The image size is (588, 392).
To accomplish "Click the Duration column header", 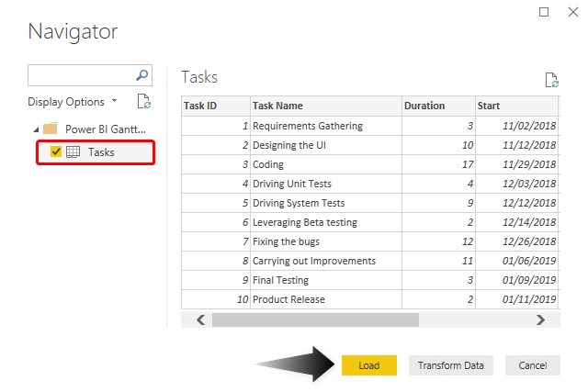I will [438, 106].
